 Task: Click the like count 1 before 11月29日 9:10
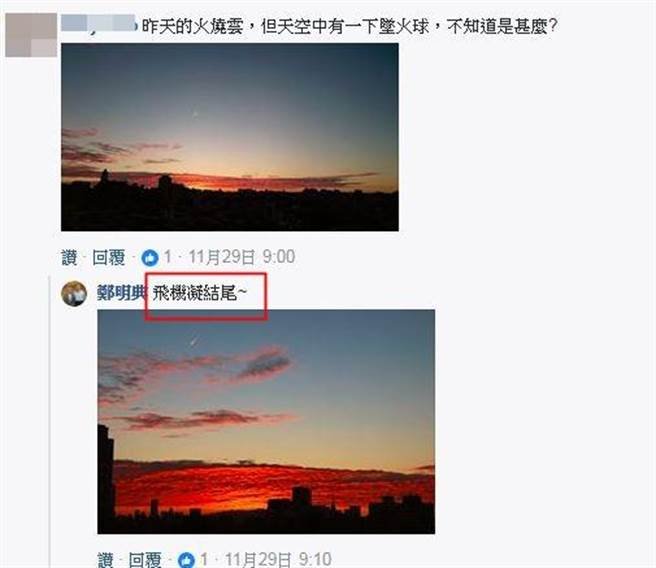tap(204, 559)
